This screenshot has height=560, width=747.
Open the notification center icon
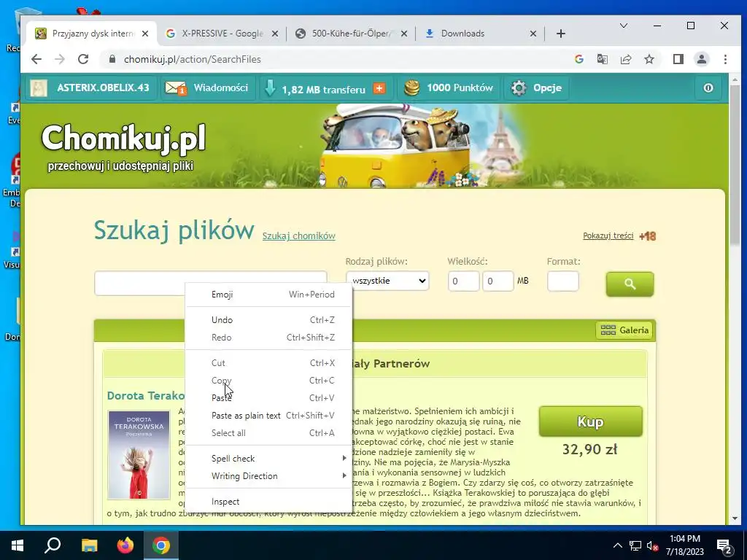724,546
